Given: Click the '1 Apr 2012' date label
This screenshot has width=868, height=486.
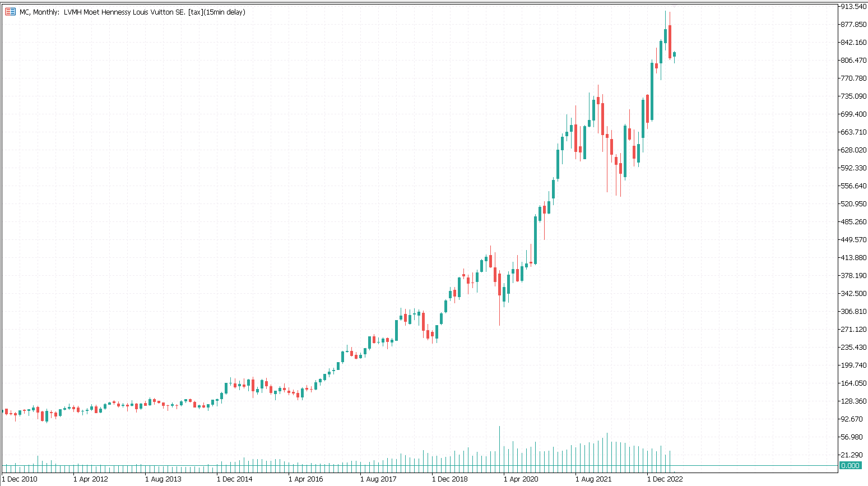Looking at the screenshot, I should coord(91,479).
